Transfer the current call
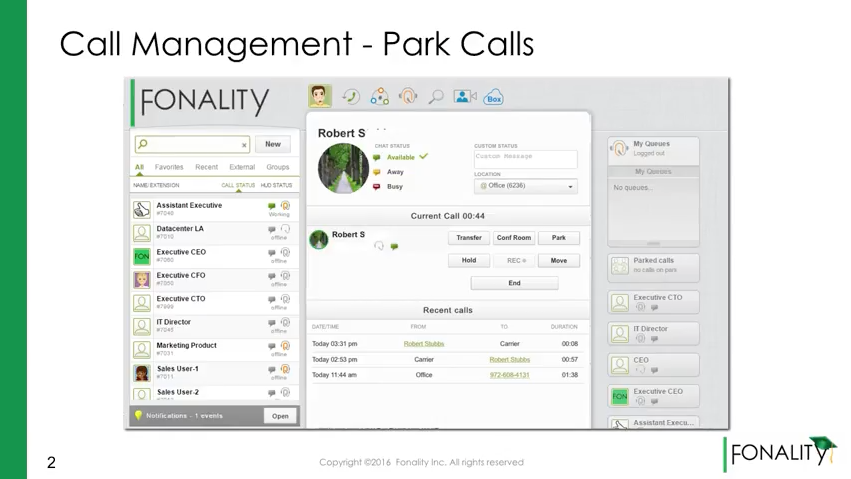The image size is (851, 479). [469, 238]
